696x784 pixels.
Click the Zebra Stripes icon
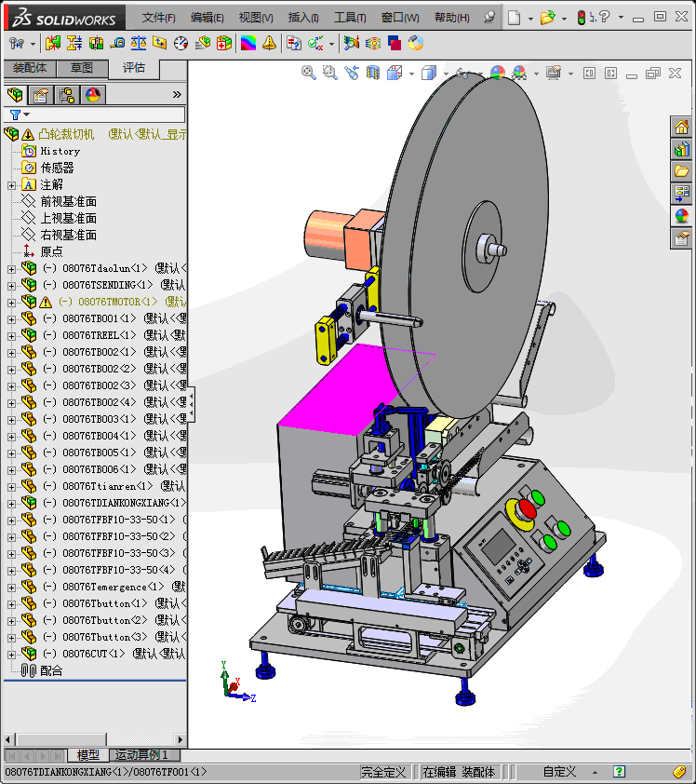click(x=373, y=44)
